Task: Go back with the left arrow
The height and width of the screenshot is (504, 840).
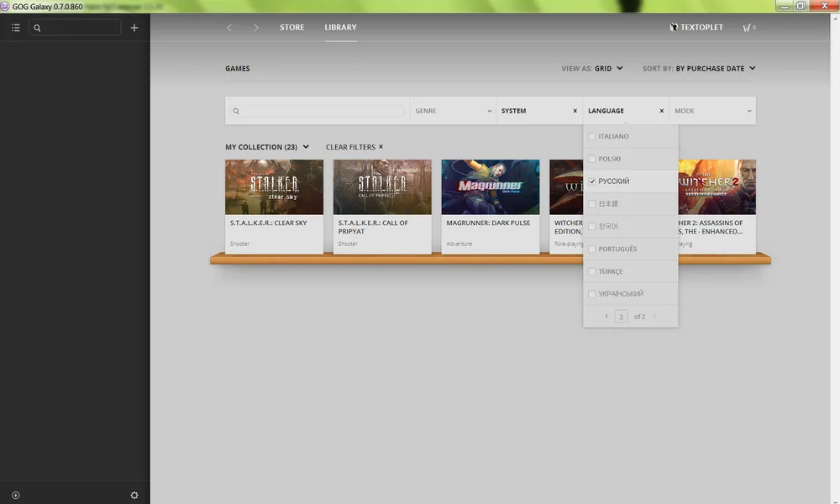Action: pyautogui.click(x=229, y=28)
